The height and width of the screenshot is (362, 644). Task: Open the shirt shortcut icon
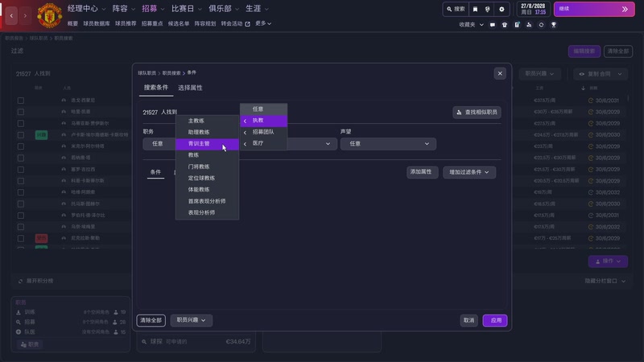pyautogui.click(x=505, y=25)
